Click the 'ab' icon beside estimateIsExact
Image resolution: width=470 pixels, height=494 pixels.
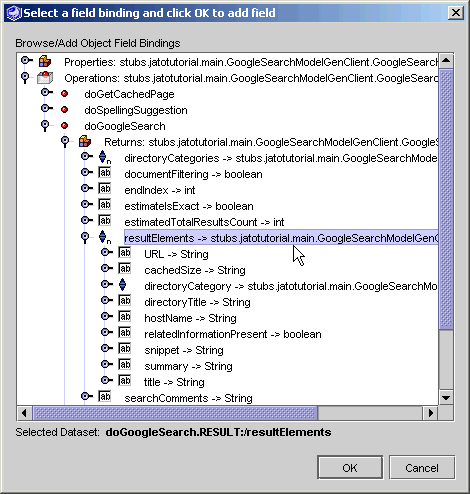coord(105,205)
